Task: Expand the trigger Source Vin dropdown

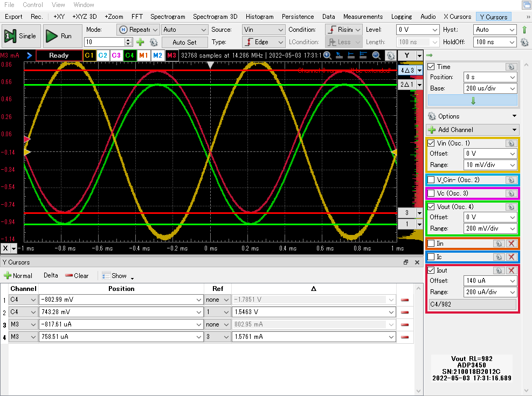Action: coord(263,30)
